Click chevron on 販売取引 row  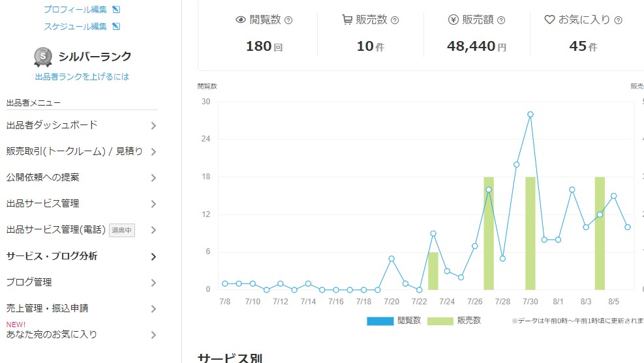coord(153,152)
